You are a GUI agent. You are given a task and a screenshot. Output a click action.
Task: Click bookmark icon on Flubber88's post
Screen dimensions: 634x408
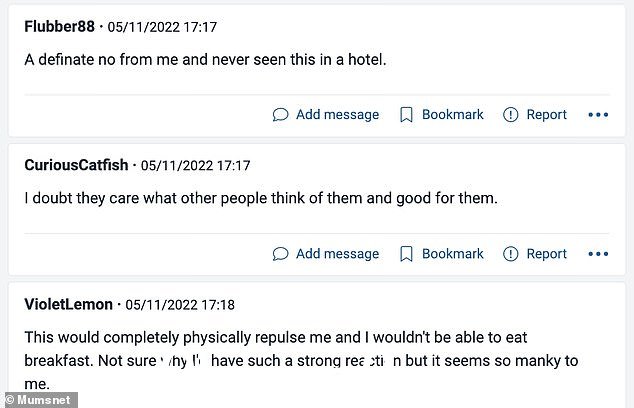click(x=406, y=114)
